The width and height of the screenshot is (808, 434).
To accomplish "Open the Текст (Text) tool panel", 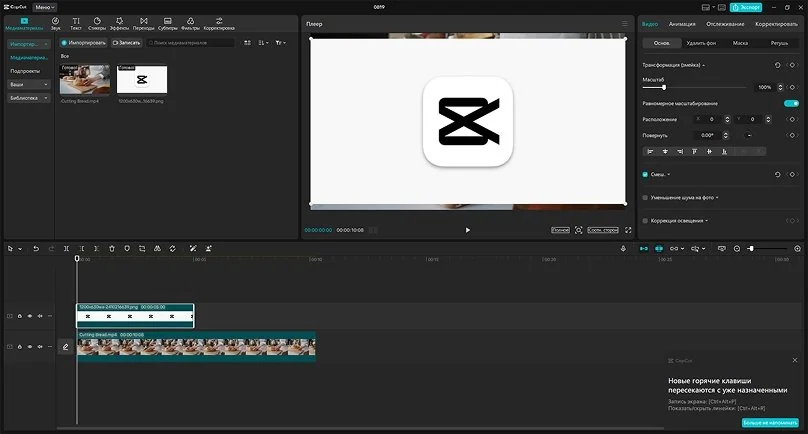I will pos(76,24).
